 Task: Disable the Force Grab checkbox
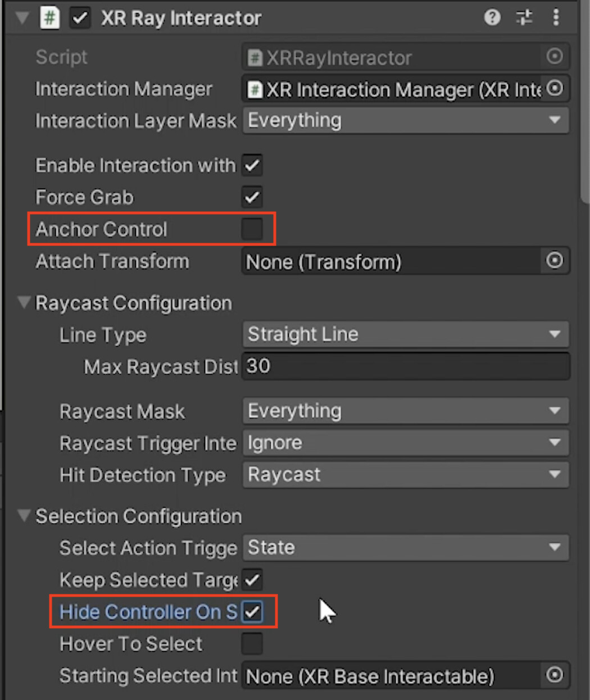252,197
